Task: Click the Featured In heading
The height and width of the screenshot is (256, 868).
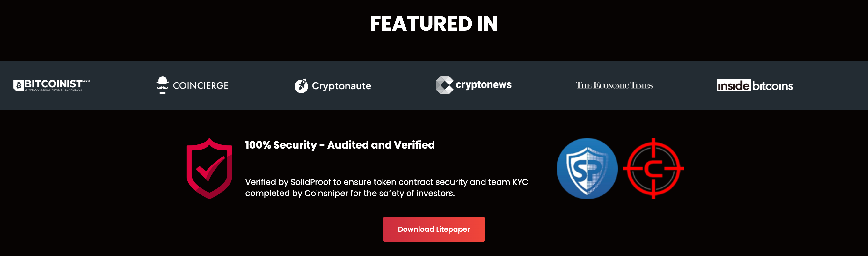Action: (x=434, y=24)
